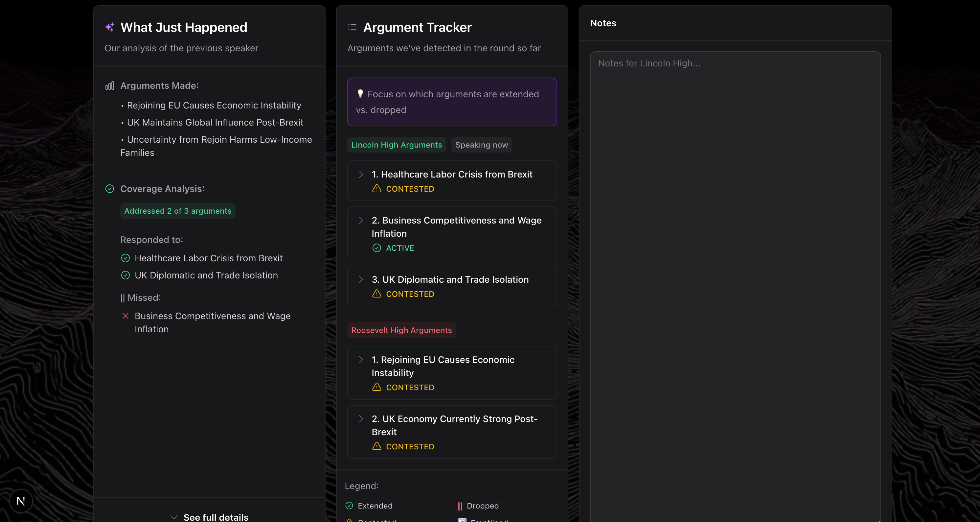
Task: Expand Healthcare Labor Crisis from Brexit argument
Action: (x=361, y=174)
